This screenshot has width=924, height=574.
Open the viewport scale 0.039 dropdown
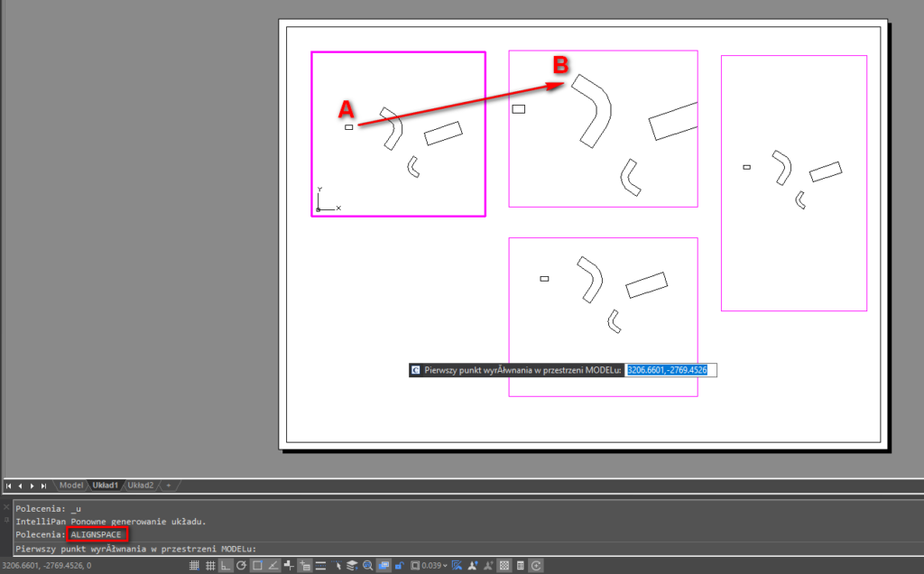pos(430,566)
